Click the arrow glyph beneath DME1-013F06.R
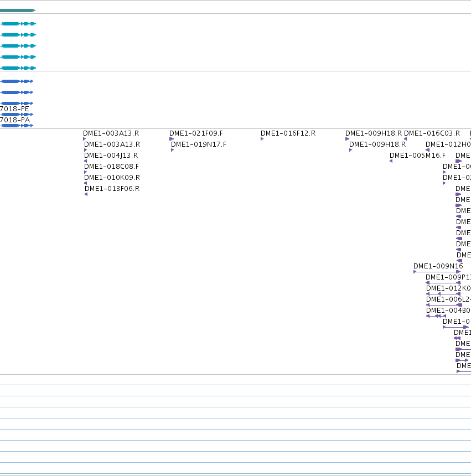The image size is (471, 476). (x=86, y=194)
